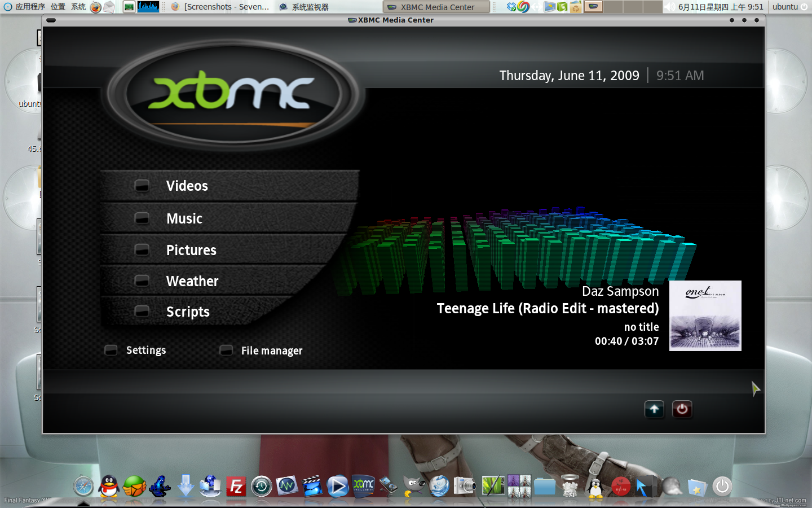
Task: Switch to Screenshots - Seven... taskbar window
Action: (221, 7)
